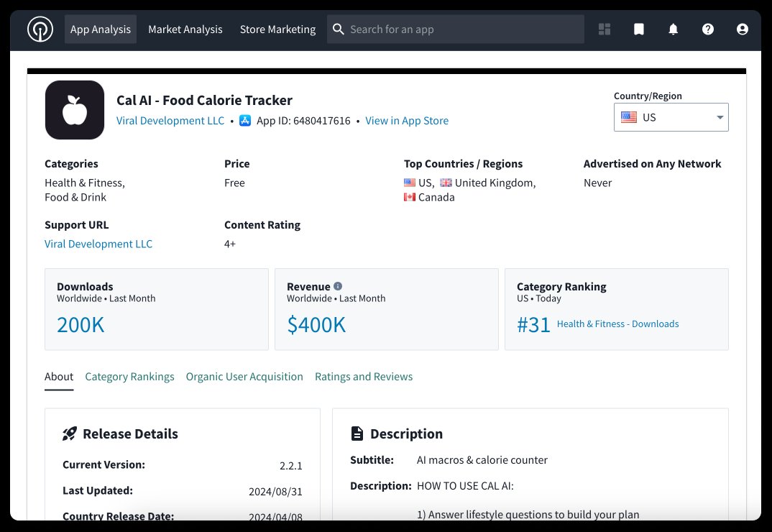Click the App Store badge icon

pyautogui.click(x=245, y=121)
